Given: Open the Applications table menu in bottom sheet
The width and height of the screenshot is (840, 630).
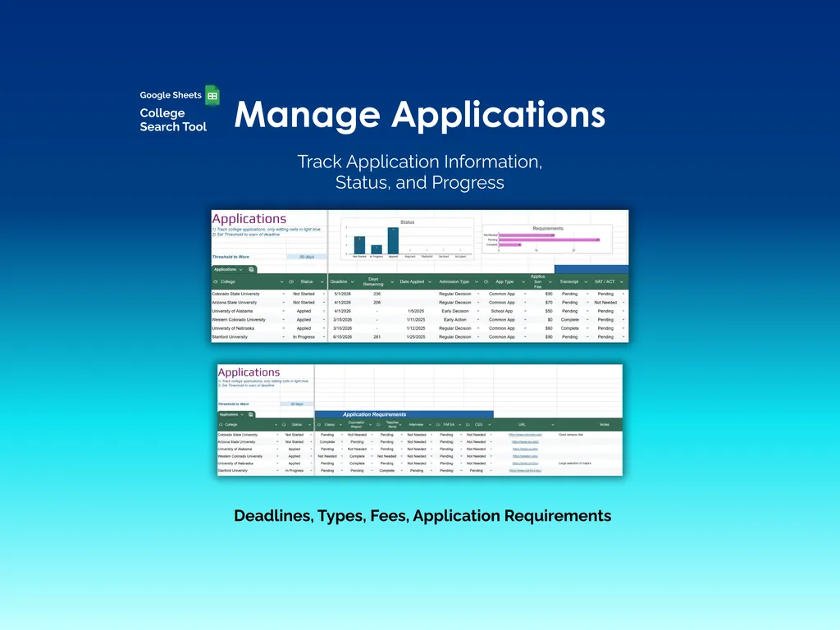Looking at the screenshot, I should (242, 414).
